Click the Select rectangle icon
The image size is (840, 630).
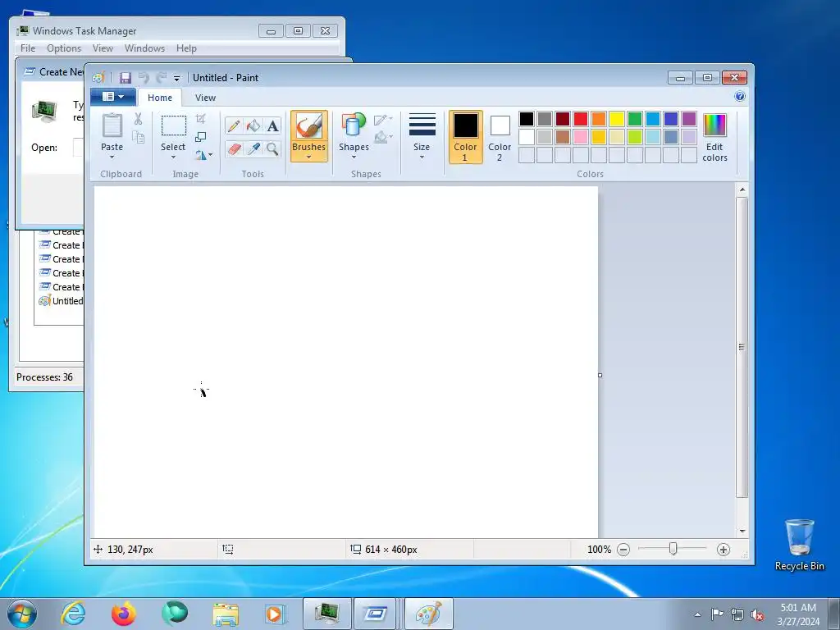(174, 126)
